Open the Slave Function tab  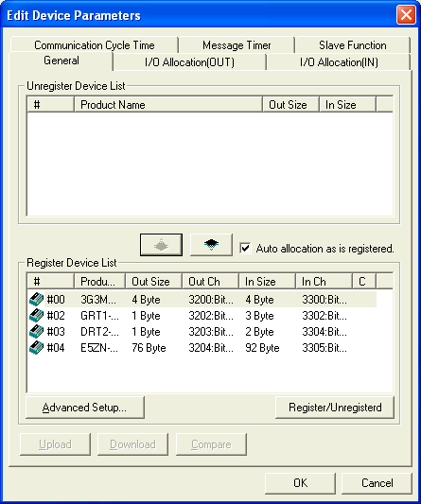coord(353,45)
